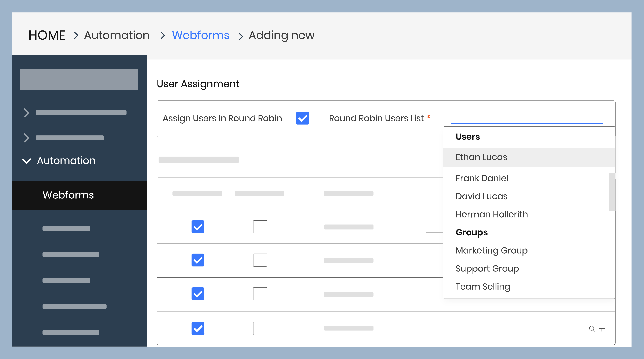The image size is (644, 359).
Task: Click the search magnifier icon in last row
Action: click(592, 329)
